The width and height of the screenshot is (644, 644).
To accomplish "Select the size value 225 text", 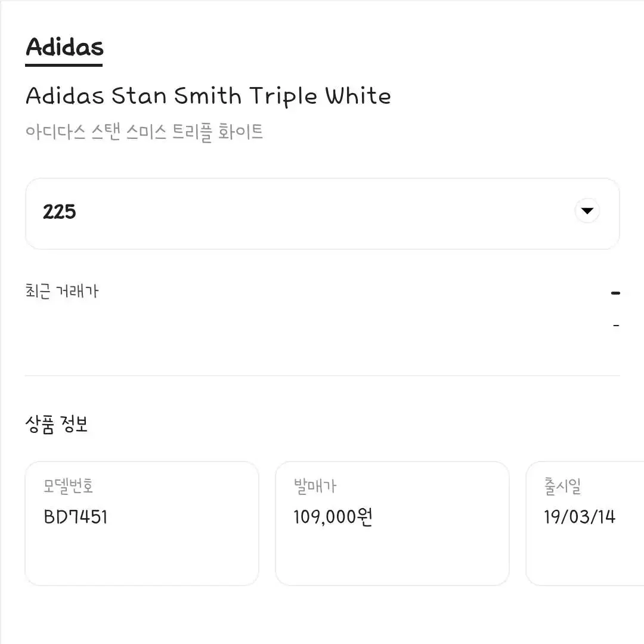I will (x=60, y=212).
